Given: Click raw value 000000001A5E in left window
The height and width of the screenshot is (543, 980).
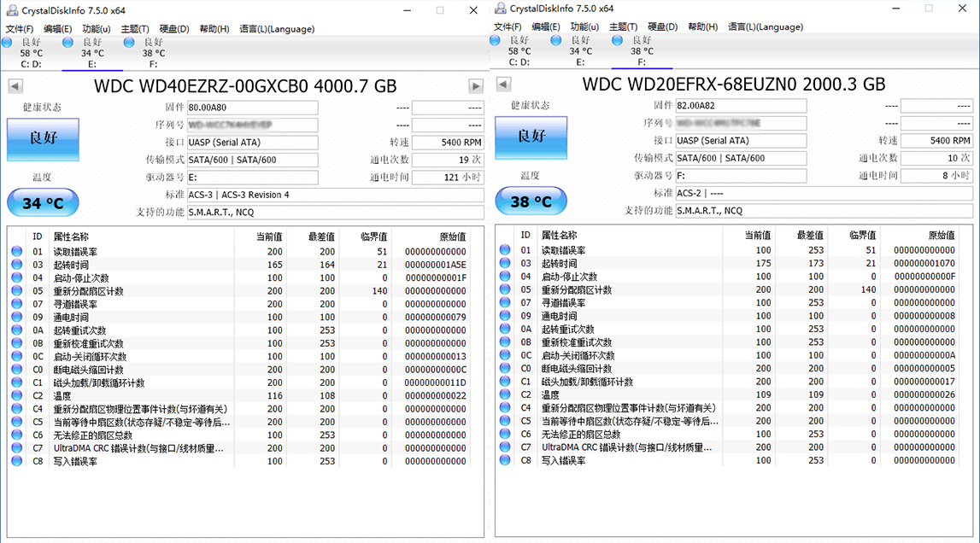Looking at the screenshot, I should tap(435, 265).
